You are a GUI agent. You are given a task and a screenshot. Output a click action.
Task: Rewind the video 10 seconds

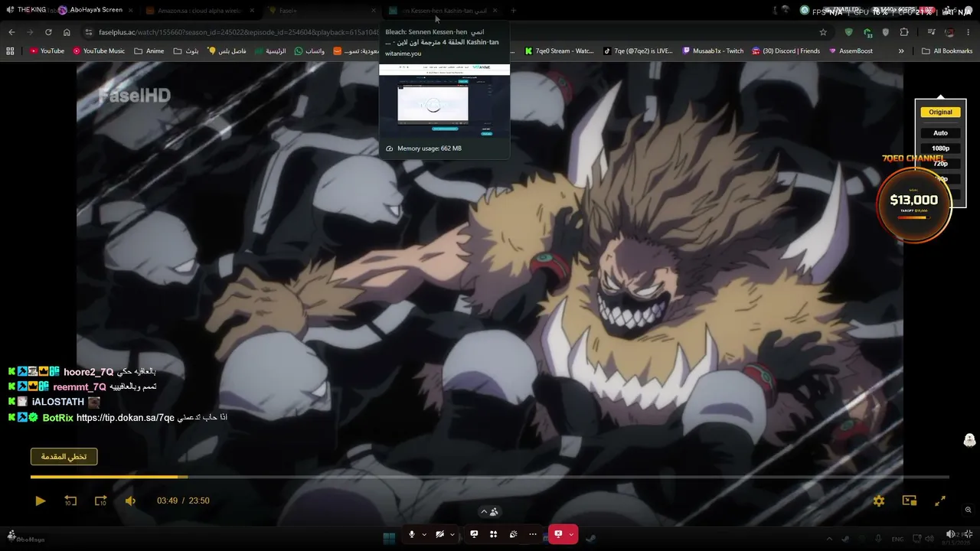70,500
